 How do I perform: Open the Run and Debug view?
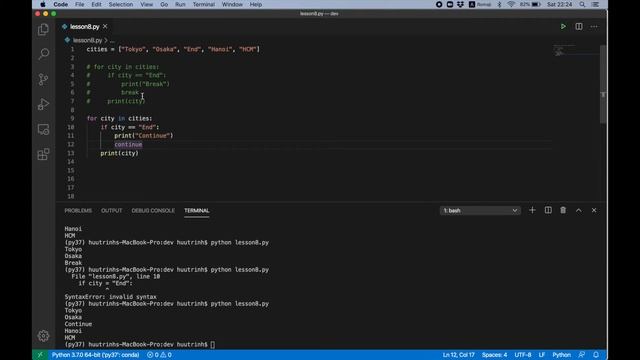(43, 104)
